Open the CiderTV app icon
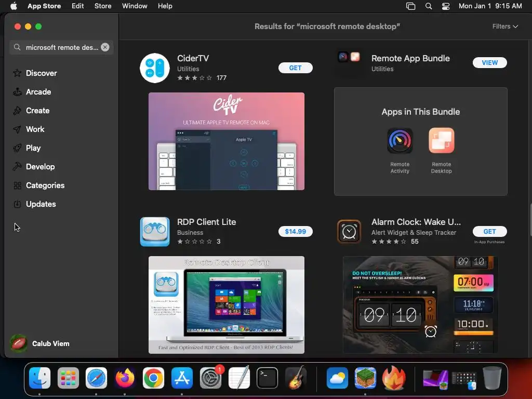532x399 pixels. 155,68
